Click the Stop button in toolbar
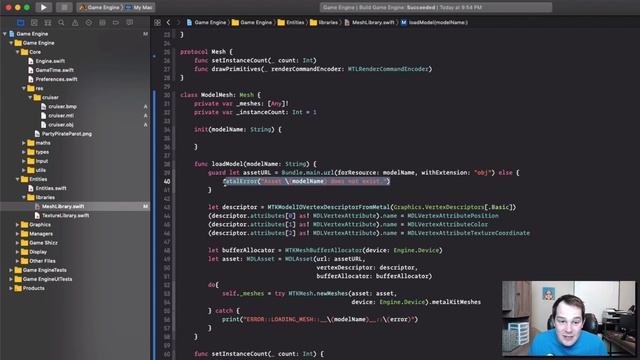640x360 pixels. pos(64,7)
